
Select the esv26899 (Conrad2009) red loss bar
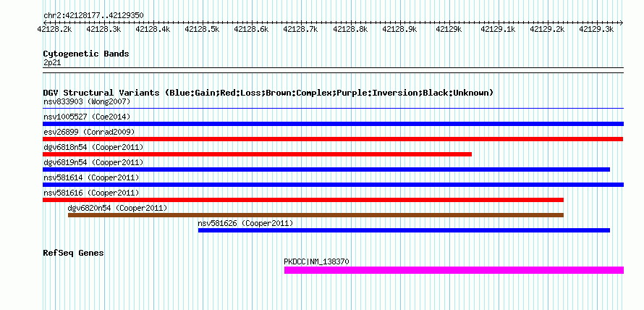click(333, 139)
